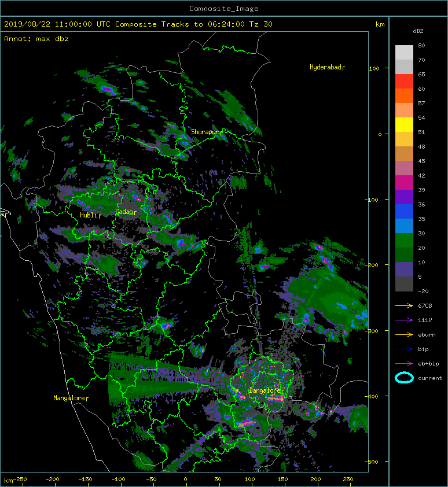Pick the light gray 80 dBZ swatch
Image resolution: width=448 pixels, height=487 pixels.
404,52
